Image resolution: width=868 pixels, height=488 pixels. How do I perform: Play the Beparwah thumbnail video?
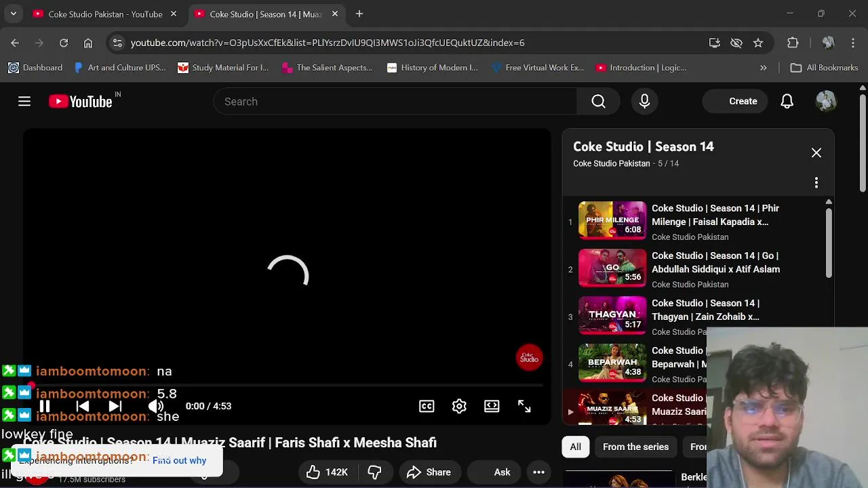(612, 363)
